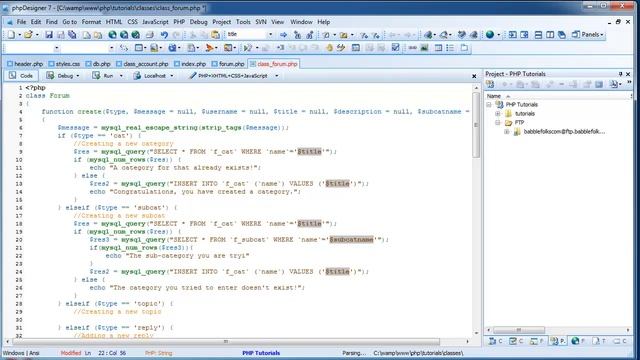Save the file with the floppy icon
The image size is (640, 360).
[49, 35]
